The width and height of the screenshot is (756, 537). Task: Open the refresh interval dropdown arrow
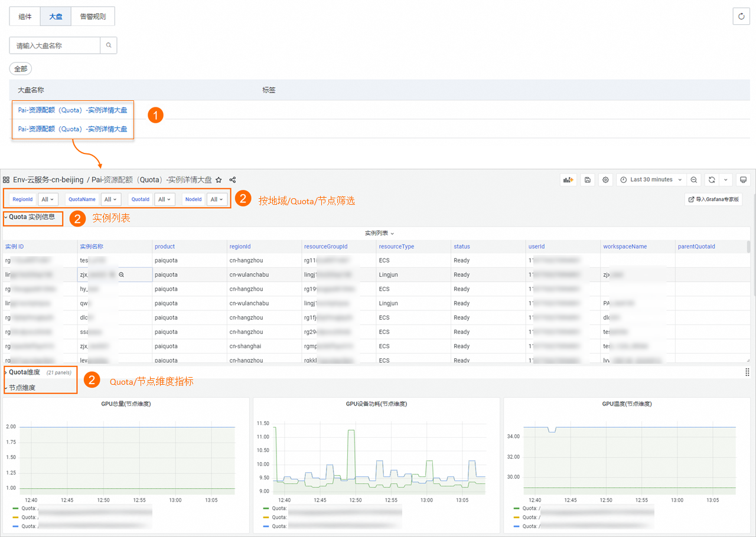[726, 180]
